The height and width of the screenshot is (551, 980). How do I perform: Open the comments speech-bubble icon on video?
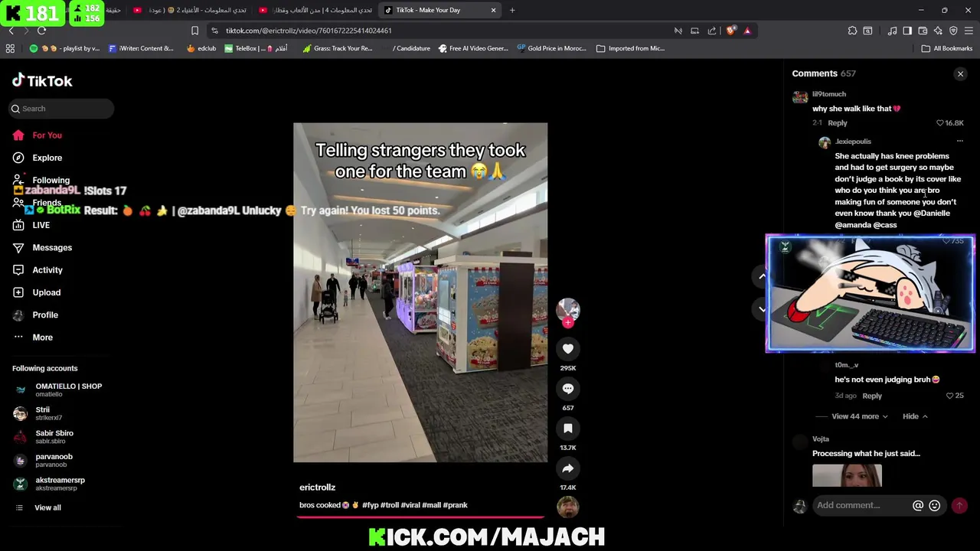click(x=568, y=389)
